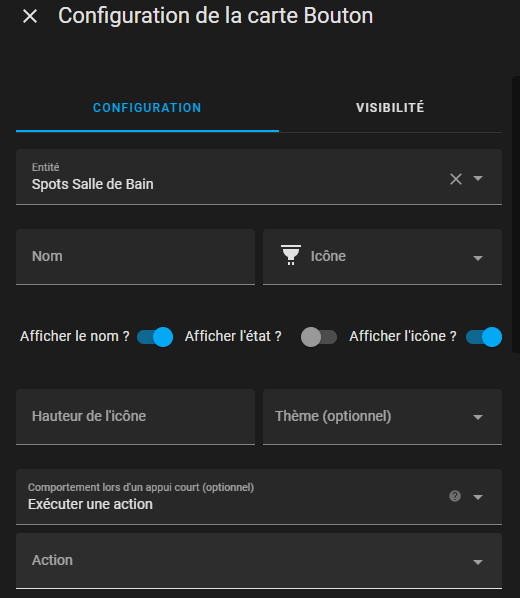520x598 pixels.
Task: Click the spotlight icon in Icône field
Action: click(291, 255)
